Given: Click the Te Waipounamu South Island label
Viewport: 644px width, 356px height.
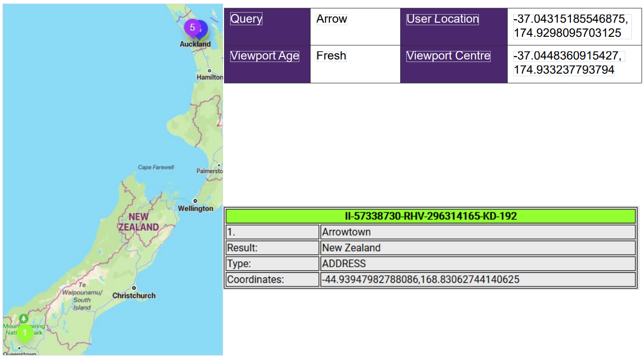Looking at the screenshot, I should (x=82, y=296).
